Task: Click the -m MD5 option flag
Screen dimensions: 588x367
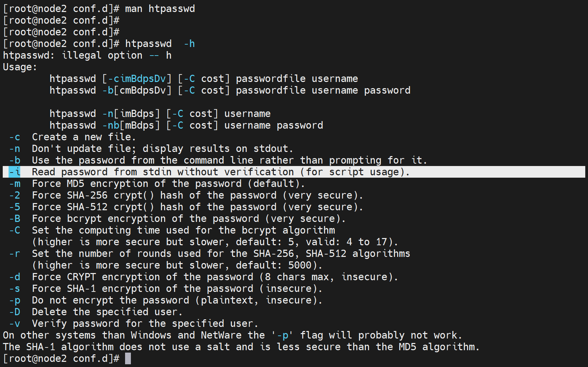Action: tap(15, 184)
